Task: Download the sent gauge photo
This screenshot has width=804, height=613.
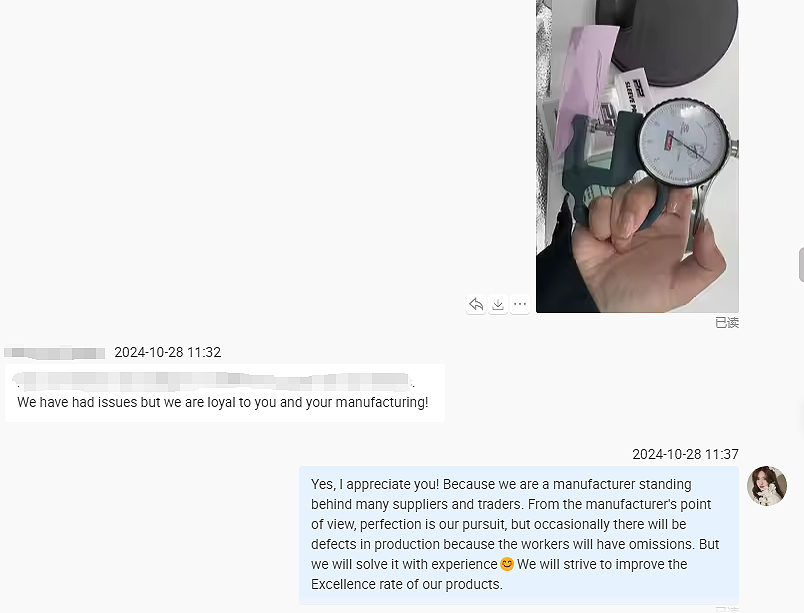Action: click(498, 304)
